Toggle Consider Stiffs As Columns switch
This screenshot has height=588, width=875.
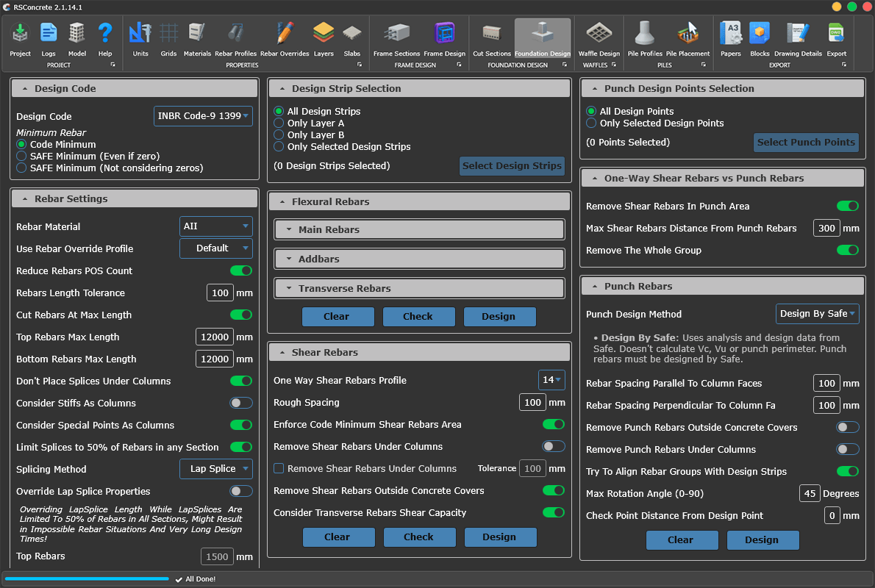(241, 403)
